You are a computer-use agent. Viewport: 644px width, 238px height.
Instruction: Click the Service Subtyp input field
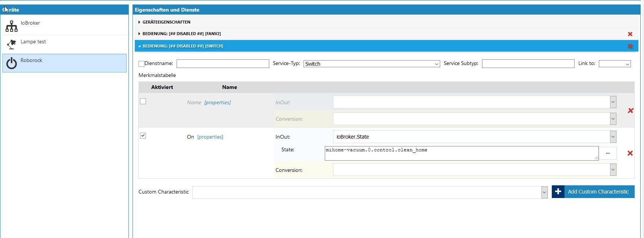click(528, 64)
